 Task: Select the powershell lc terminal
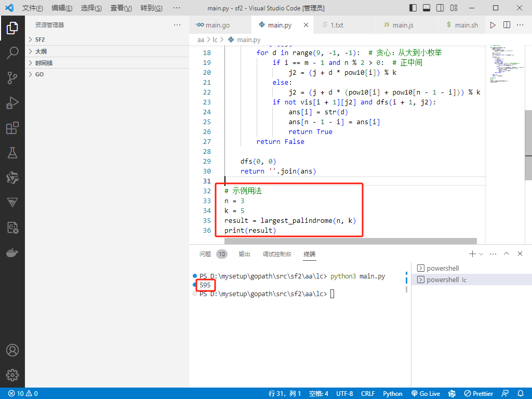coord(472,280)
